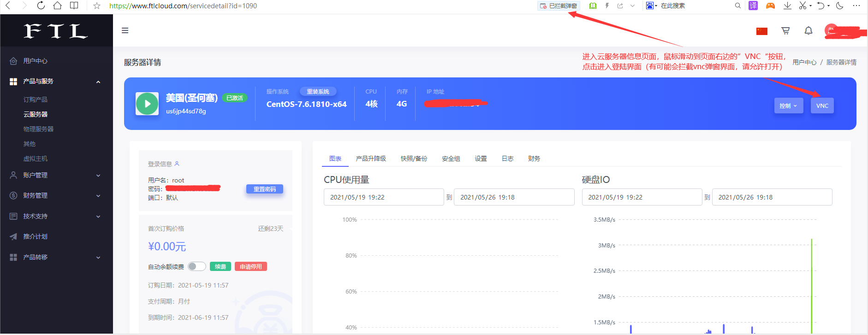The height and width of the screenshot is (335, 868).
Task: Expand 账户管理 sidebar menu
Action: [56, 175]
